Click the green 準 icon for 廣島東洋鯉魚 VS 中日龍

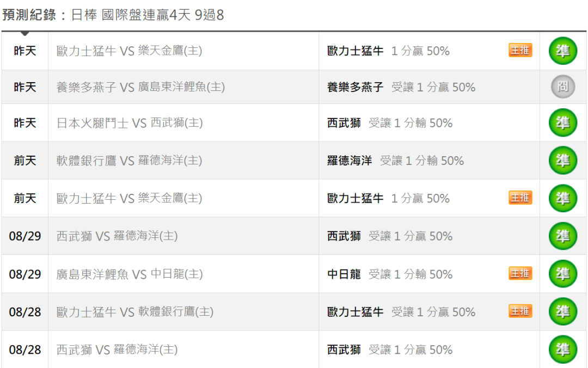(562, 274)
